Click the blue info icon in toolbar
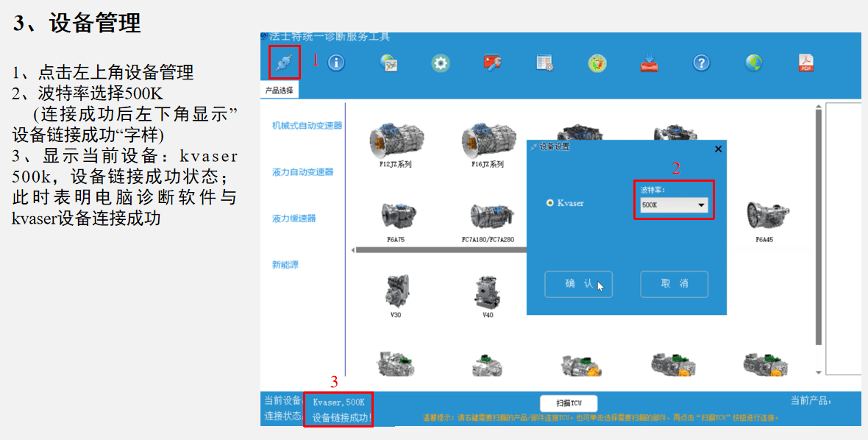Viewport: 868px width, 440px height. (x=336, y=63)
